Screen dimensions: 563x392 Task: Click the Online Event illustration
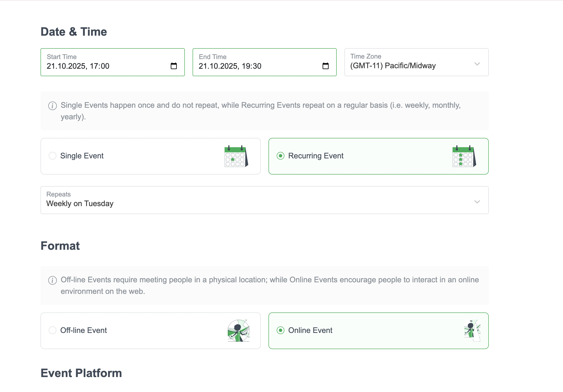click(x=472, y=331)
